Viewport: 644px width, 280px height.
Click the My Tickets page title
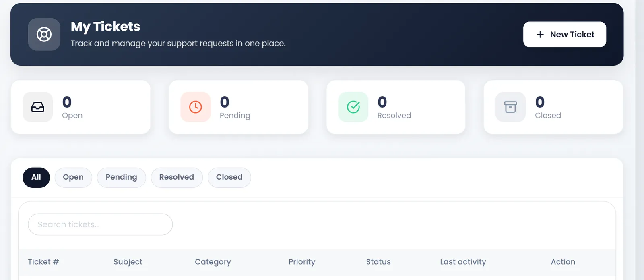105,27
